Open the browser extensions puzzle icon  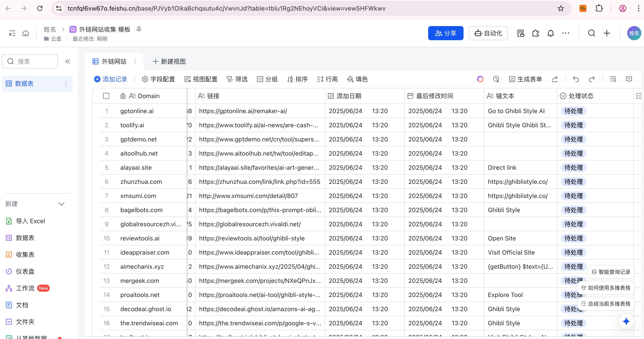pyautogui.click(x=599, y=8)
